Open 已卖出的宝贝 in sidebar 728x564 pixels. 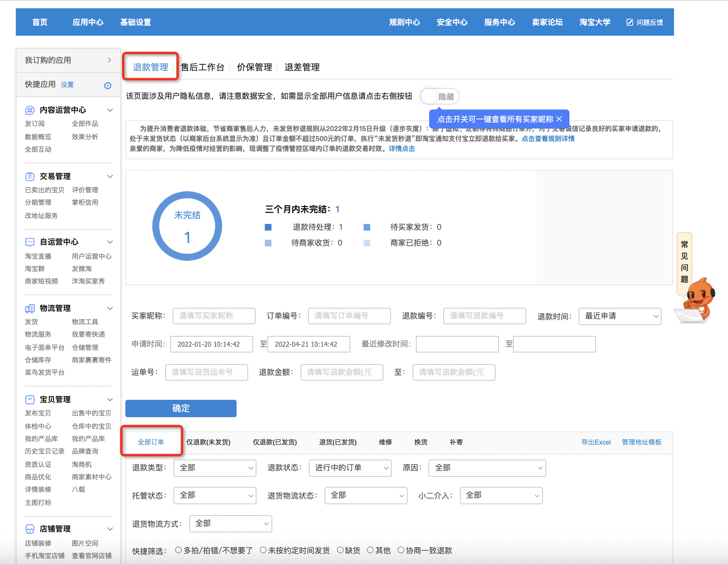[x=44, y=190]
